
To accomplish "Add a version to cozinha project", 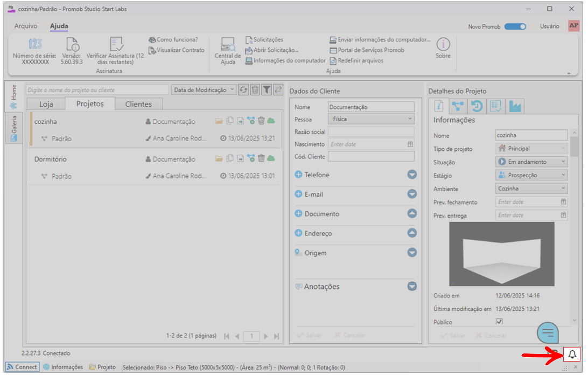I will (x=251, y=121).
